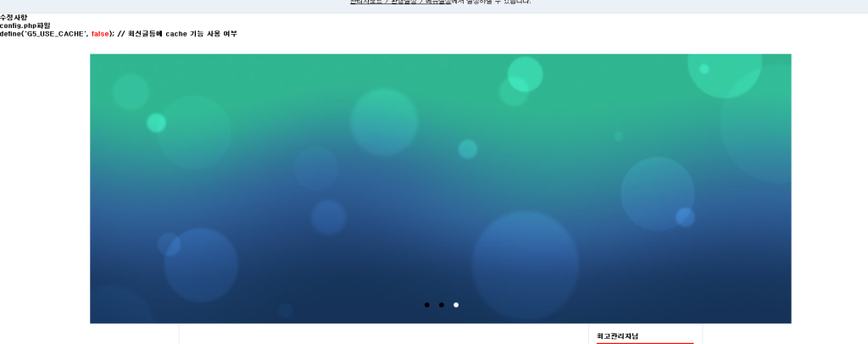868x344 pixels.
Task: Click the 'define(' keyword in the code line
Action: pyautogui.click(x=11, y=34)
